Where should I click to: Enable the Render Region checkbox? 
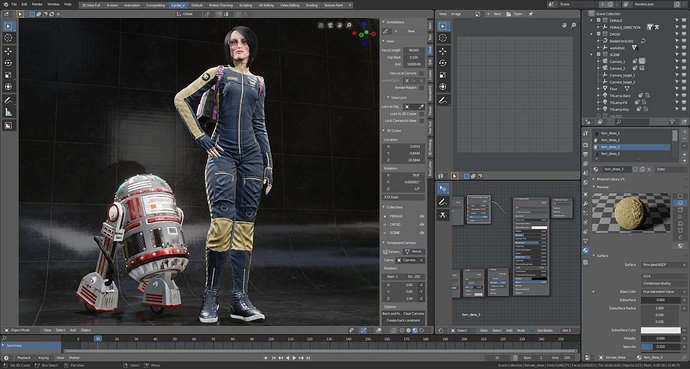click(x=422, y=88)
